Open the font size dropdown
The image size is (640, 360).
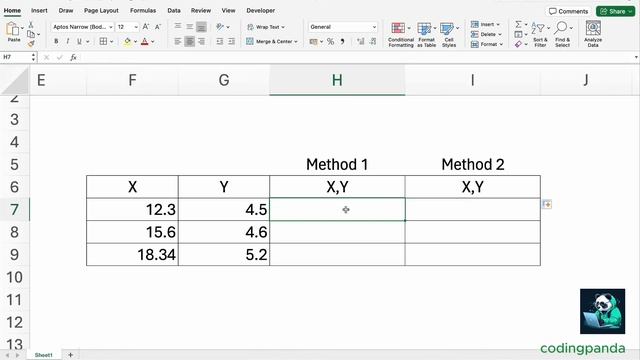point(136,27)
